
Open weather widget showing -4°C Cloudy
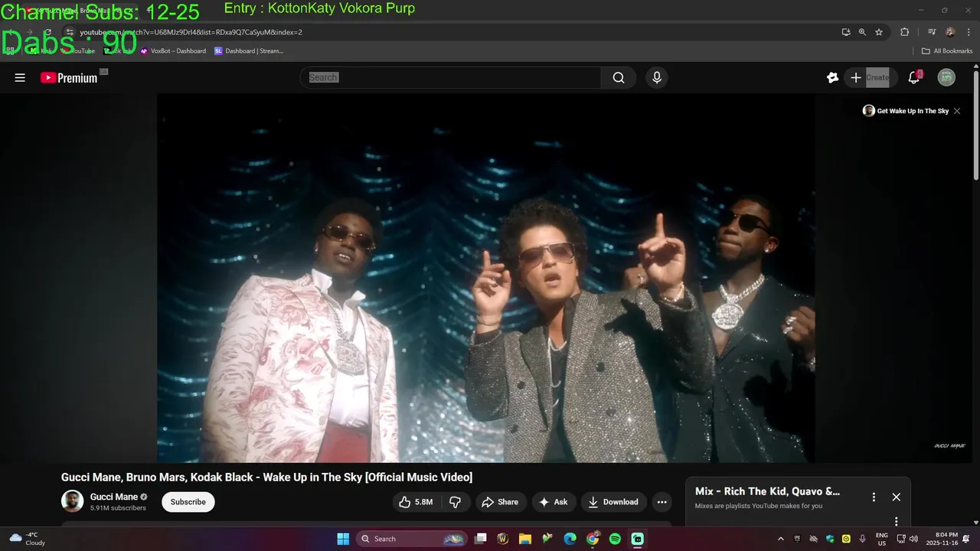click(27, 539)
